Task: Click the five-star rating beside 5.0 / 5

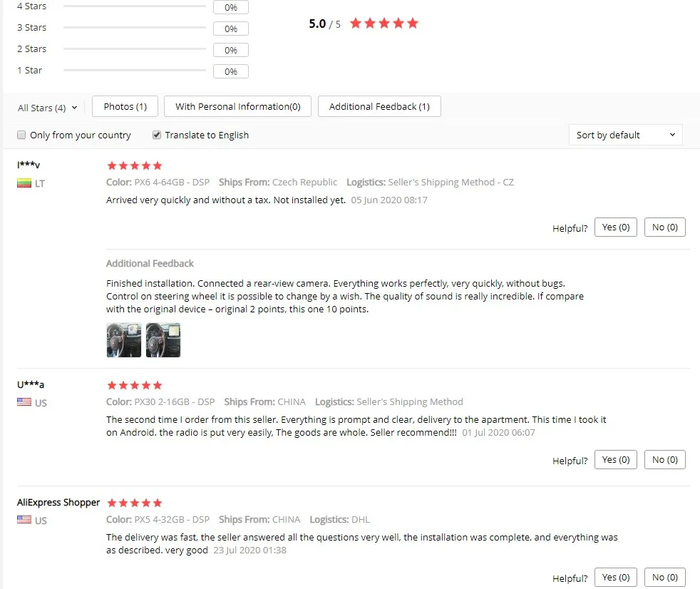Action: [x=384, y=24]
